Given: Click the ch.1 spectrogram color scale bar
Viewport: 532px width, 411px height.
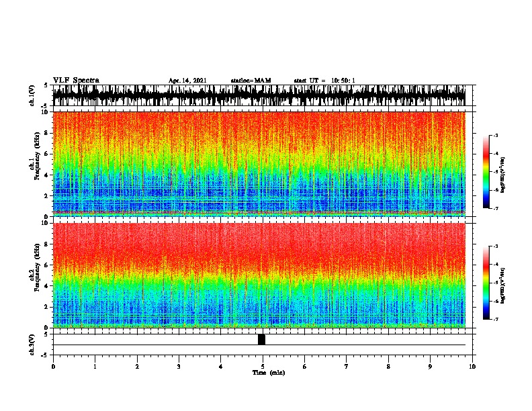Looking at the screenshot, I should [x=486, y=172].
